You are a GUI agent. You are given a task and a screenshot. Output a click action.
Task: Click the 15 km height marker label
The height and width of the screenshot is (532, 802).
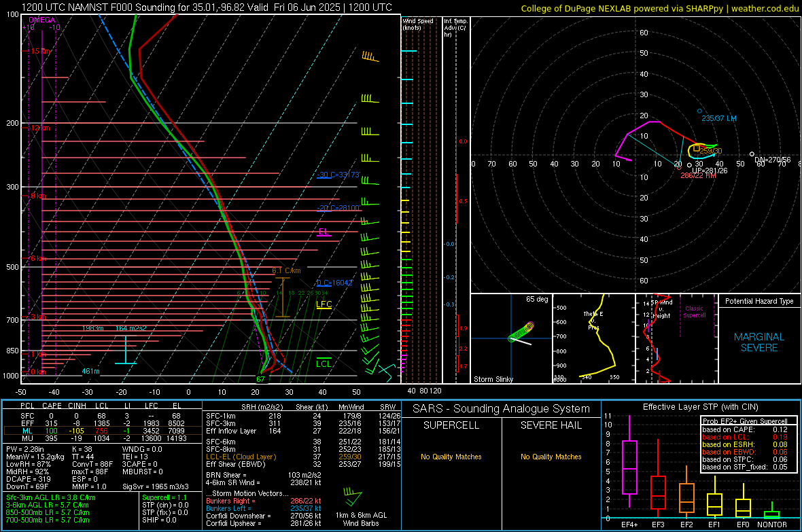40,51
